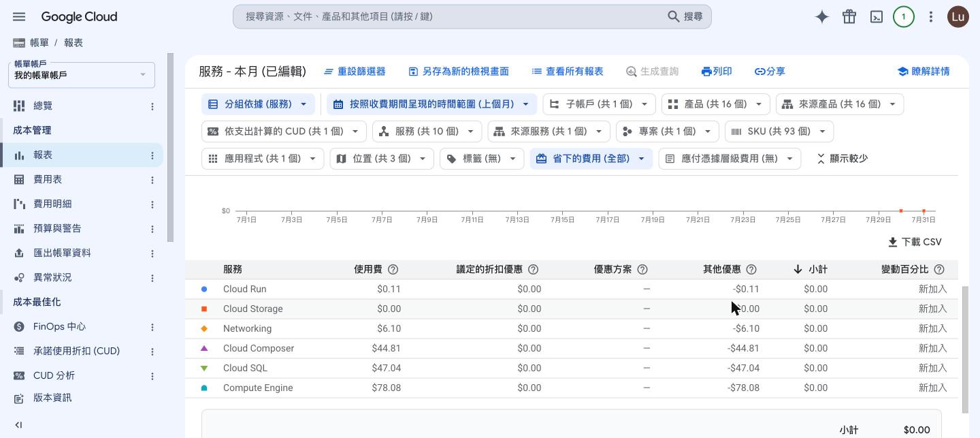Open more options for 異常狀況
This screenshot has height=438, width=980.
tap(152, 278)
